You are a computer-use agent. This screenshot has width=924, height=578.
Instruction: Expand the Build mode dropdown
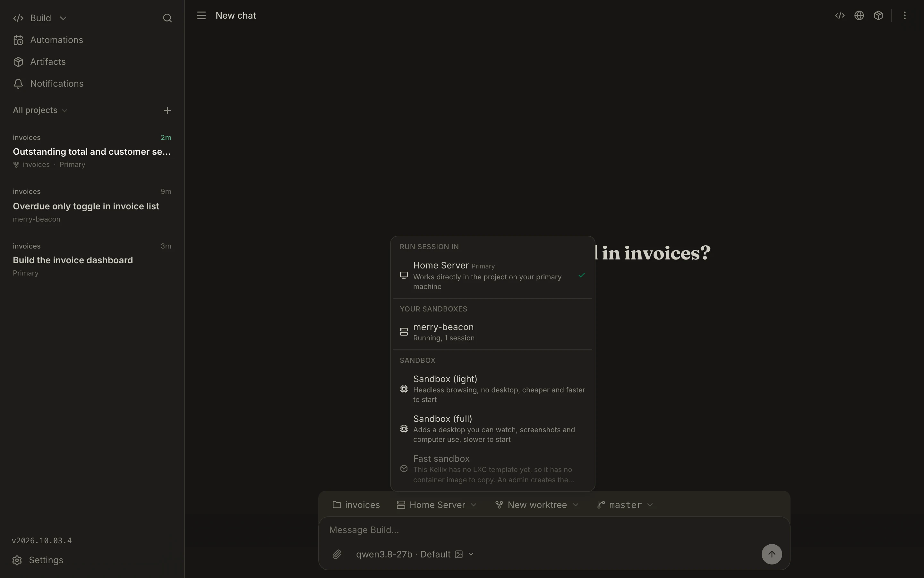tap(40, 18)
